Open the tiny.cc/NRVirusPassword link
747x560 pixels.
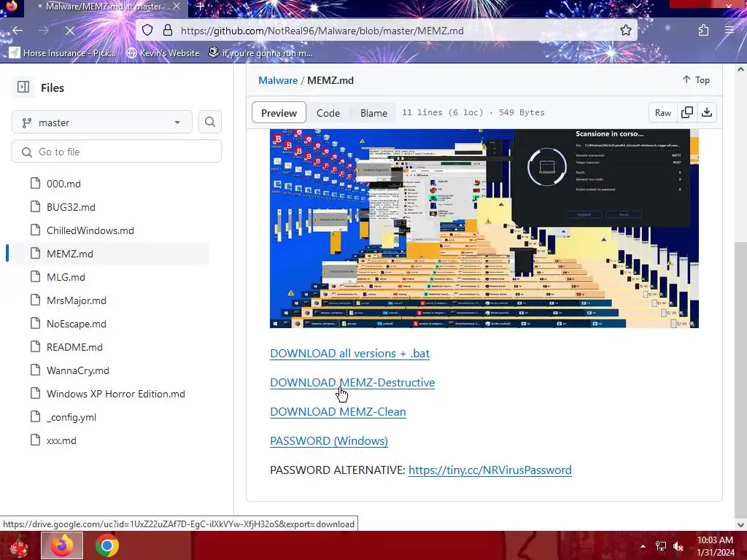click(x=489, y=470)
